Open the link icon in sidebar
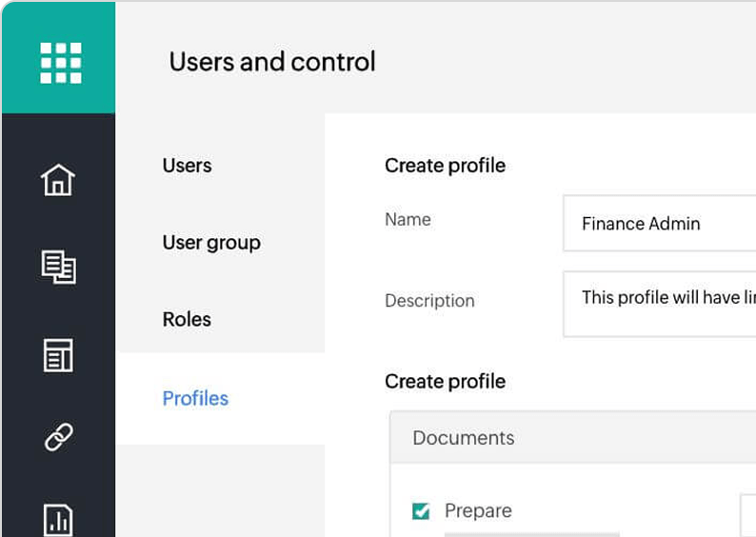 click(x=59, y=437)
